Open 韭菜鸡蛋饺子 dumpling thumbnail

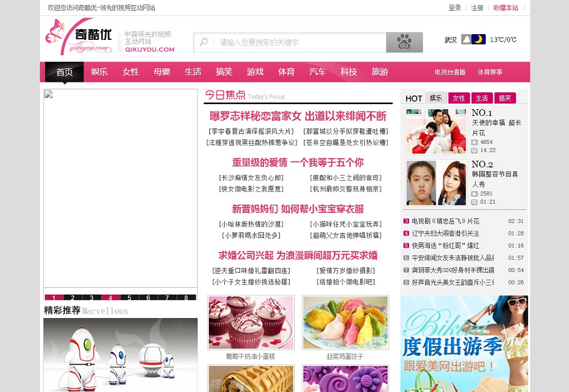(345, 323)
